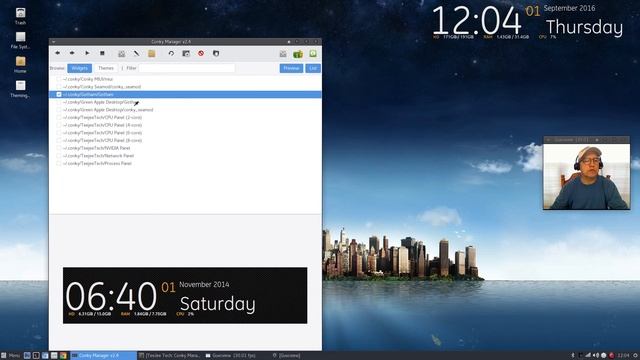Viewport: 640px width, 360px height.
Task: Switch to the Widgets tab
Action: click(80, 68)
